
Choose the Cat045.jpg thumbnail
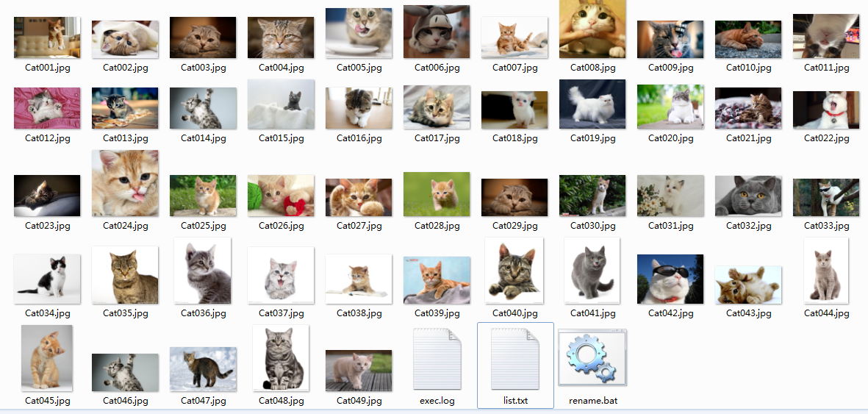tap(47, 358)
